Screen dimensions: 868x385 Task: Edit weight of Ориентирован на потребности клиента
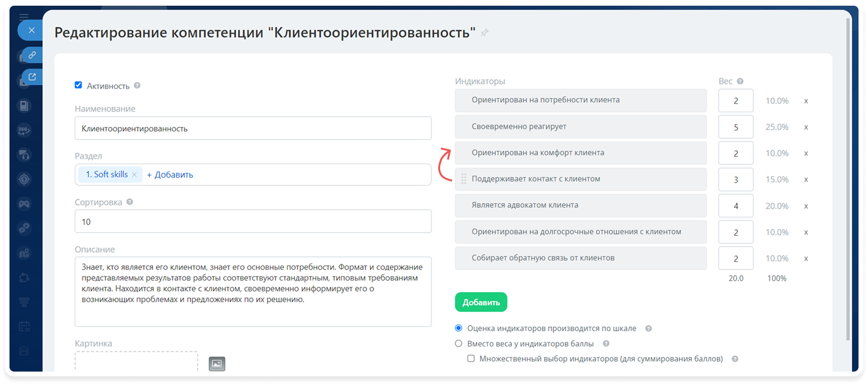tap(736, 101)
